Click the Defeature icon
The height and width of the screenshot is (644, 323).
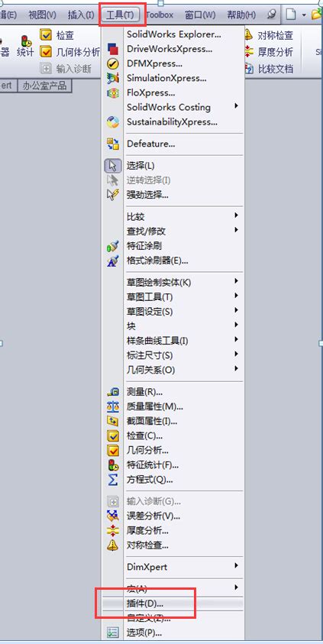(112, 144)
